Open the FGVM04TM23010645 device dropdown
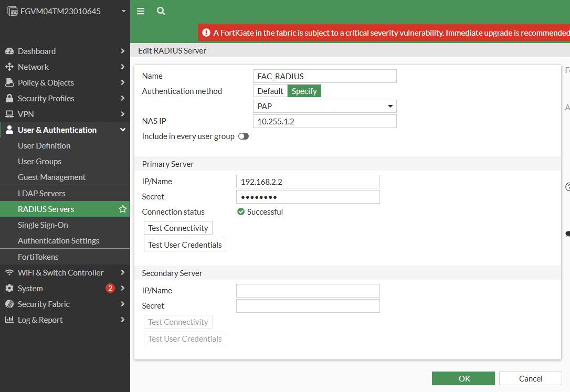The image size is (570, 392). click(123, 11)
